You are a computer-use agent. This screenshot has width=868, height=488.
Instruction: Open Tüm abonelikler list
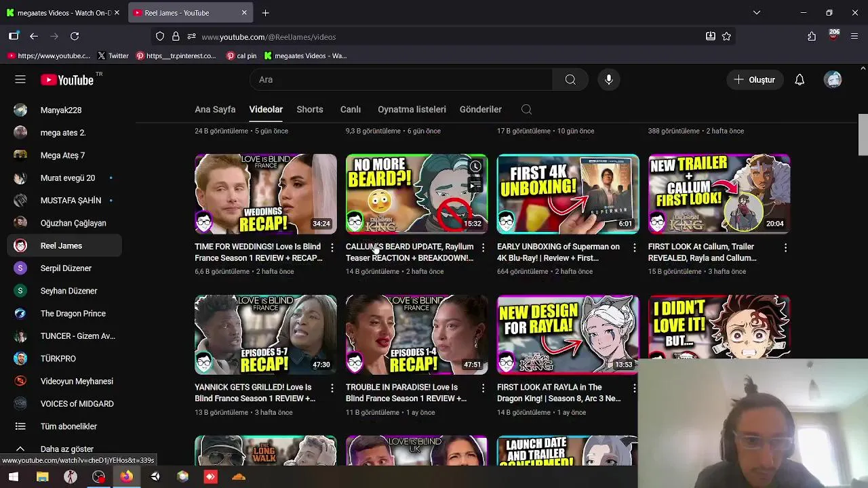(64, 426)
